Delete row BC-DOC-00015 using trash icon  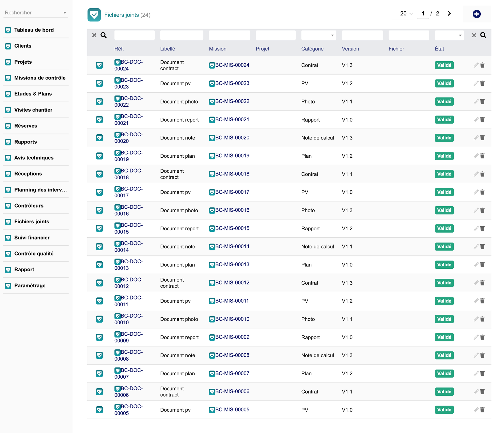click(x=482, y=228)
